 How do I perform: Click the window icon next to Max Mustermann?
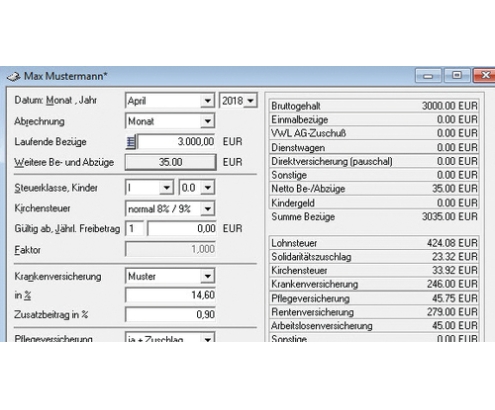click(x=14, y=77)
